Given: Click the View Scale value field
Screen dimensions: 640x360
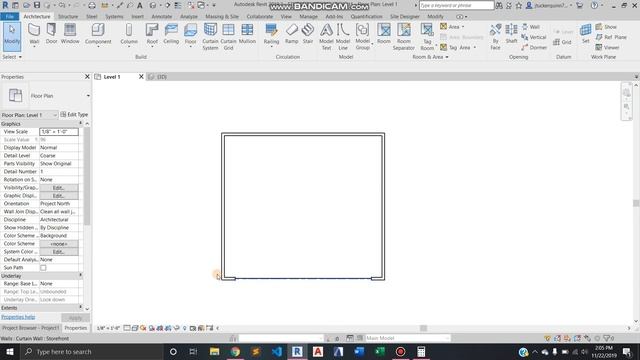Looking at the screenshot, I should (59, 132).
